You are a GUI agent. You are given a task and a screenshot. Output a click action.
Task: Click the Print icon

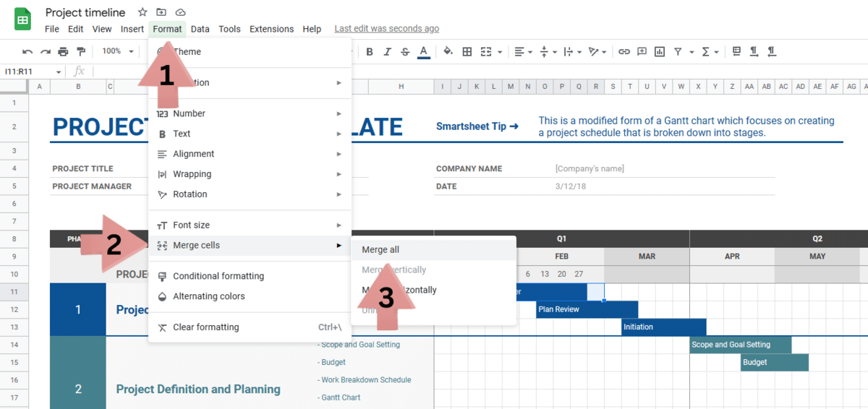[63, 51]
